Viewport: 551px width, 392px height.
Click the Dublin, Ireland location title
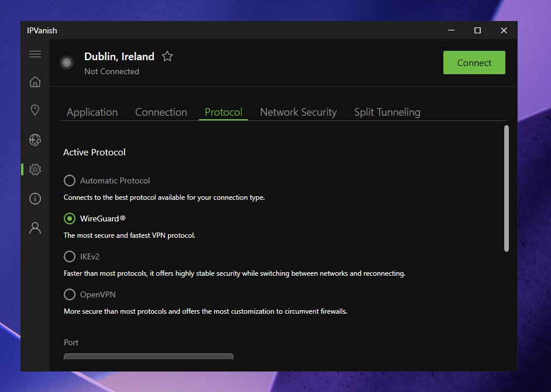point(119,57)
